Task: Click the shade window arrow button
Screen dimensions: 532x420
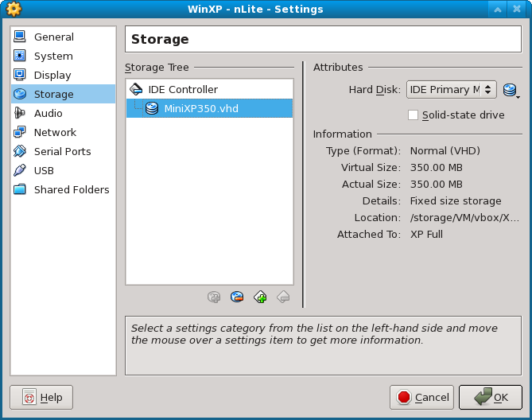Action: [x=498, y=10]
